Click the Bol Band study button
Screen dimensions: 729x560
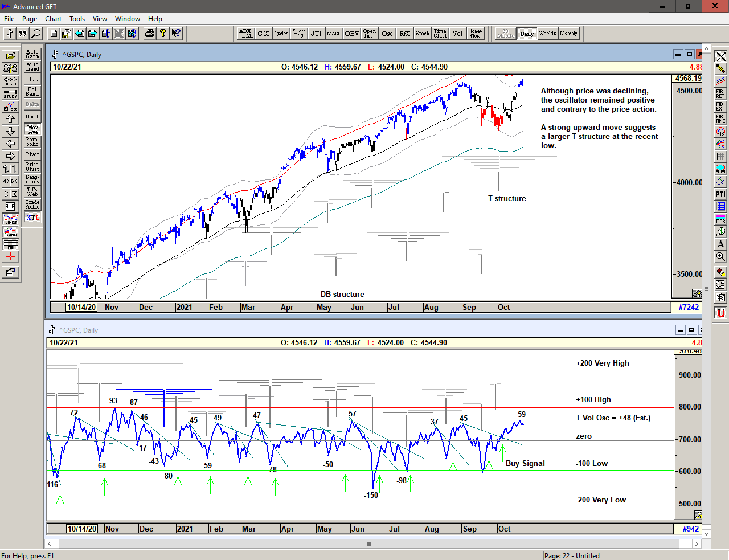pos(32,92)
